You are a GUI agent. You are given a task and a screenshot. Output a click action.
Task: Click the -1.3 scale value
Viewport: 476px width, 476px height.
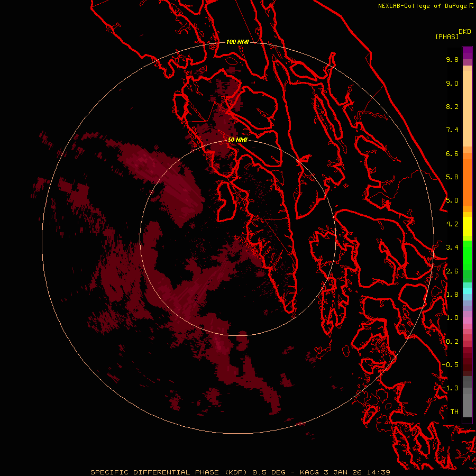[x=450, y=388]
